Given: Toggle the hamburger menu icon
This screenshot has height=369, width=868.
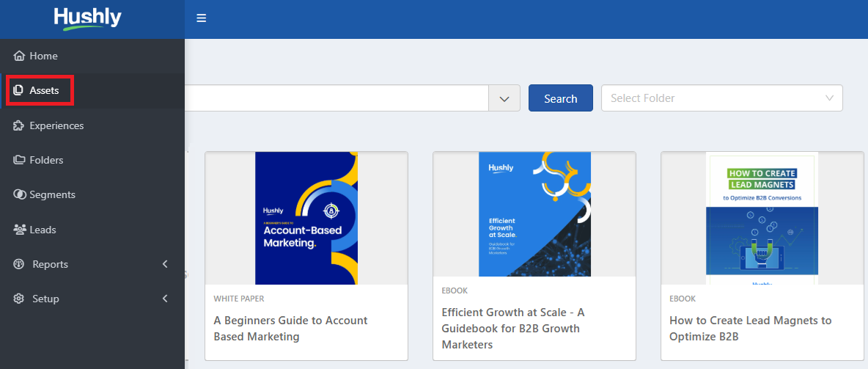Looking at the screenshot, I should 202,18.
